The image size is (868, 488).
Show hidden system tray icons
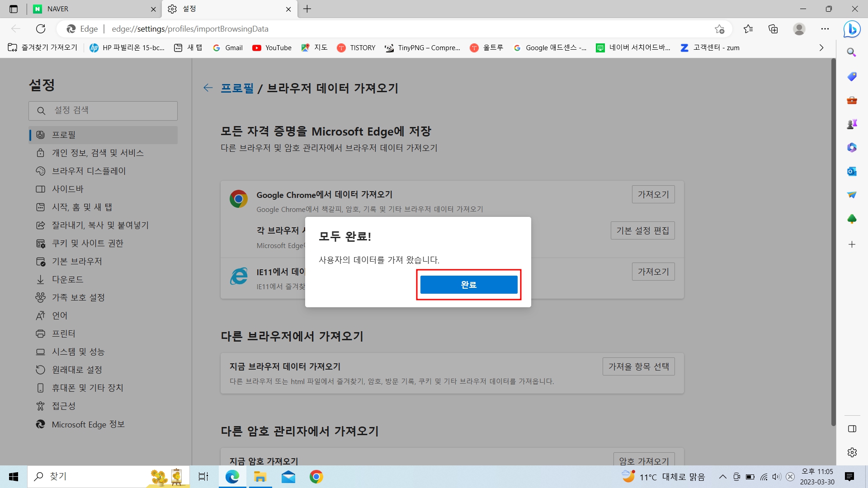722,477
